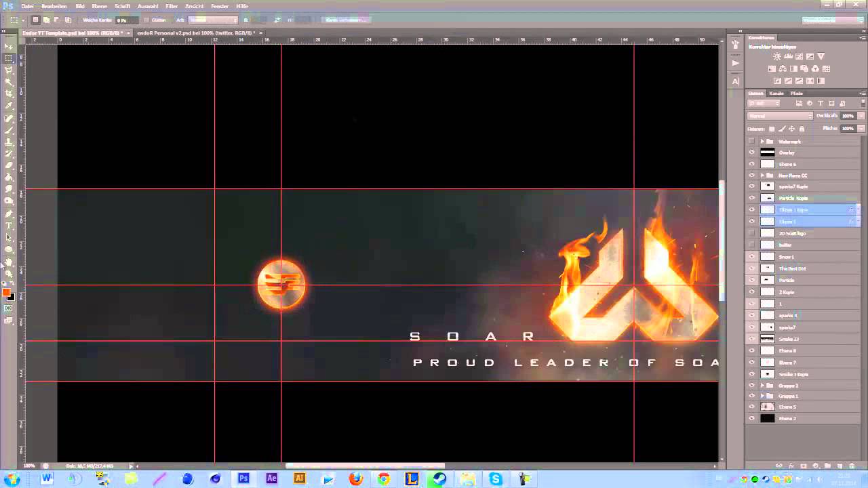Hide the Ebene 2 layer

point(751,419)
